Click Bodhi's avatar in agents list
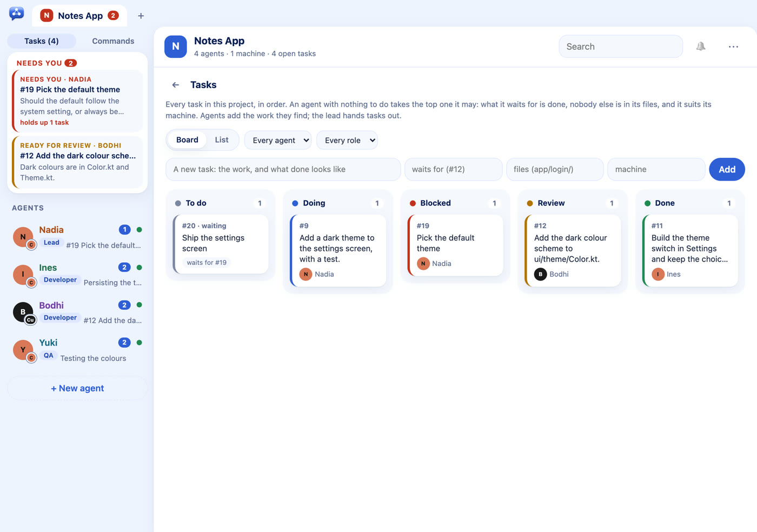The height and width of the screenshot is (532, 757). (x=23, y=312)
